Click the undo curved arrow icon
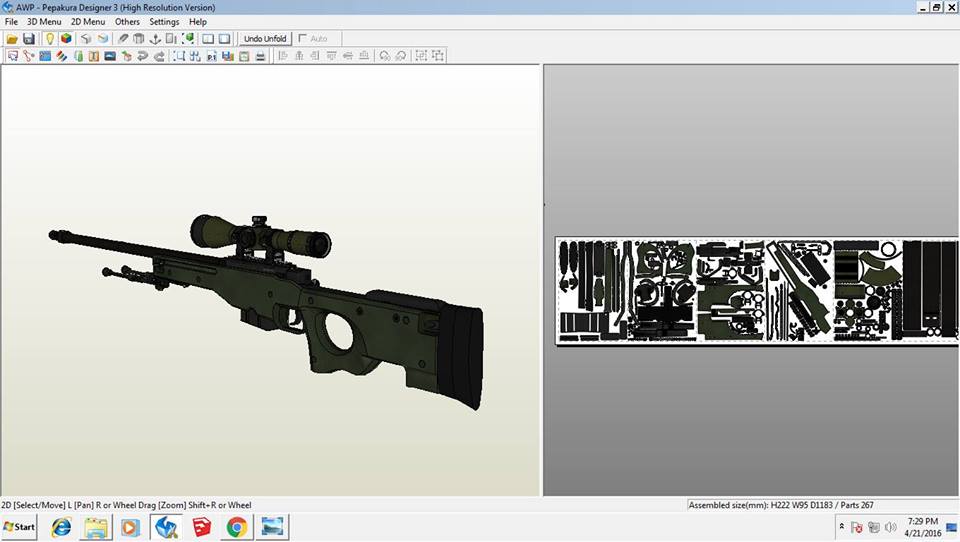 pos(143,56)
